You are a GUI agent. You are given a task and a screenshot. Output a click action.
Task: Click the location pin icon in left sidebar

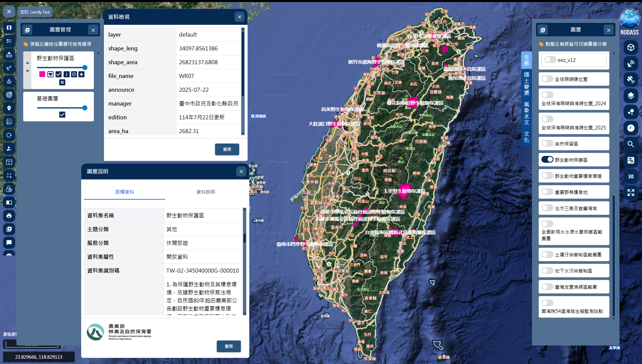coord(9,108)
